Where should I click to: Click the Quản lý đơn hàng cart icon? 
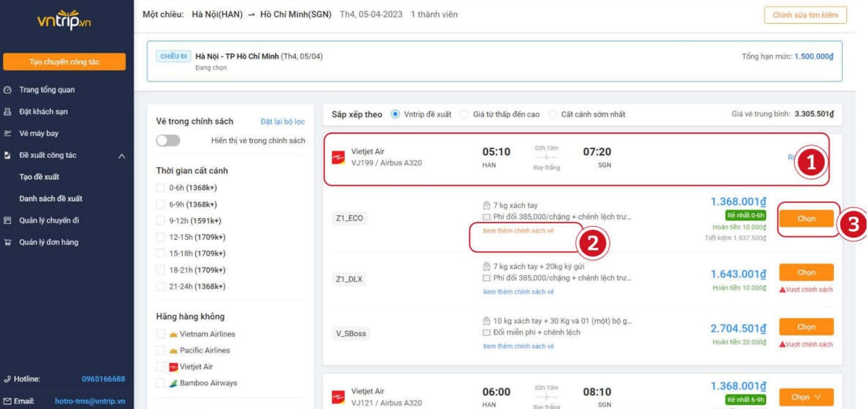coord(8,242)
